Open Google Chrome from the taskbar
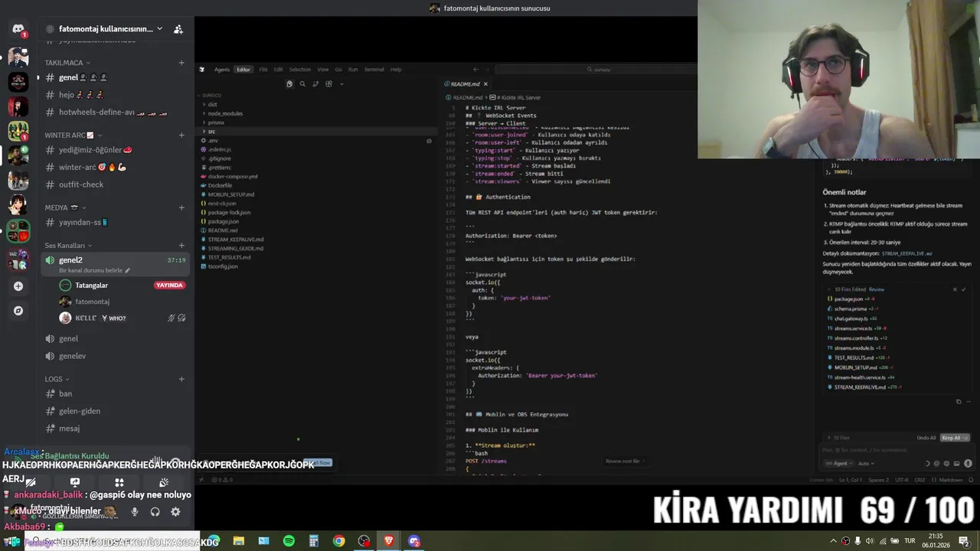Image resolution: width=980 pixels, height=551 pixels. click(x=338, y=541)
